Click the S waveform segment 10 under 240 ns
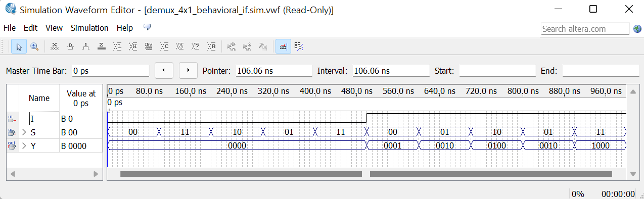The image size is (644, 199). [237, 132]
